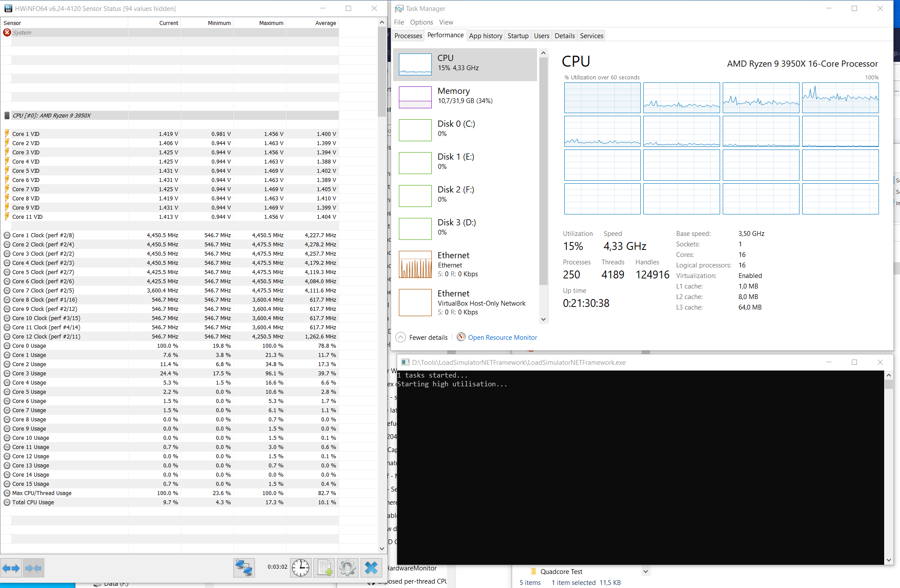Click the HWiNFO expand-columns arrows icon
The width and height of the screenshot is (900, 588).
tap(11, 568)
